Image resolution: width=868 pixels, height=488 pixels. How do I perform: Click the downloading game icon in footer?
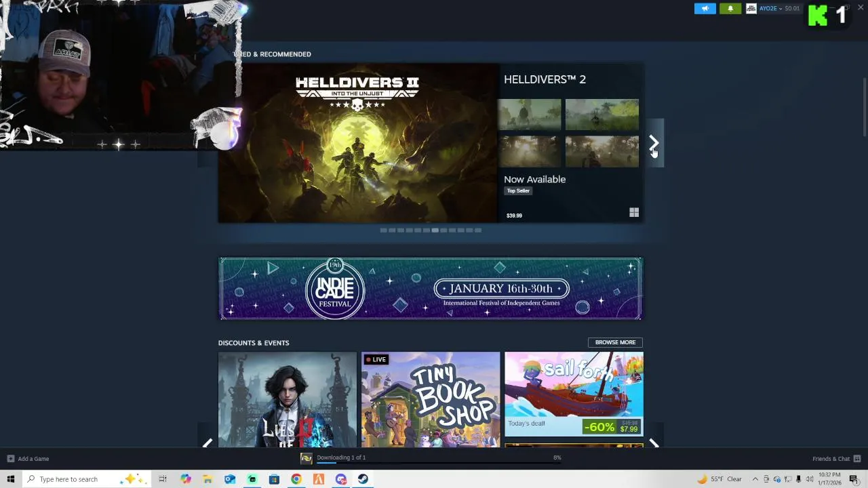307,459
